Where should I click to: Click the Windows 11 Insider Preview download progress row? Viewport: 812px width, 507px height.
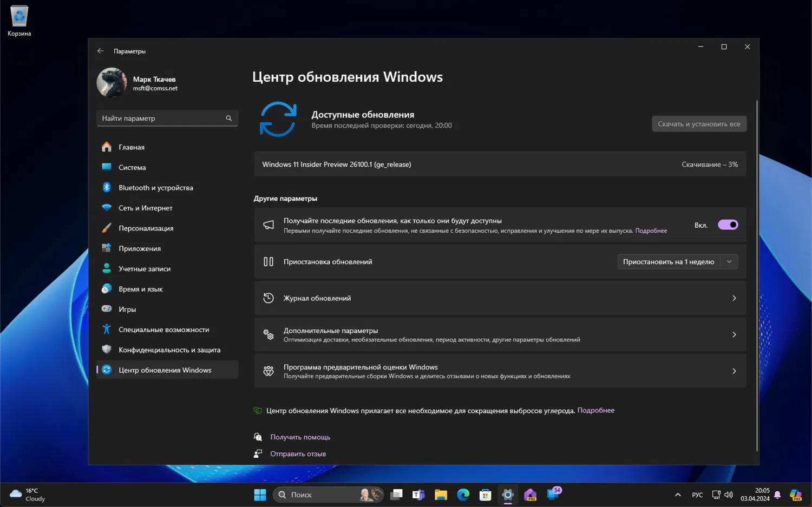(499, 164)
